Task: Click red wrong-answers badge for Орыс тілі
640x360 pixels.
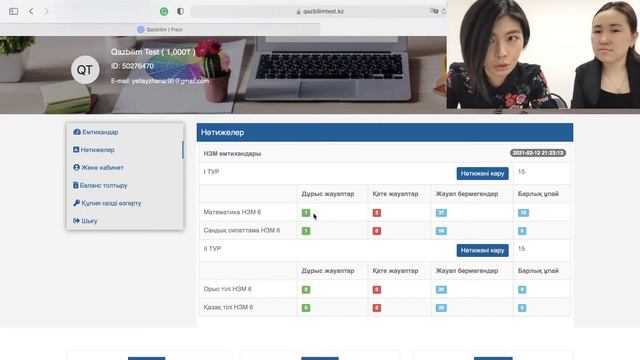Action: coord(377,290)
